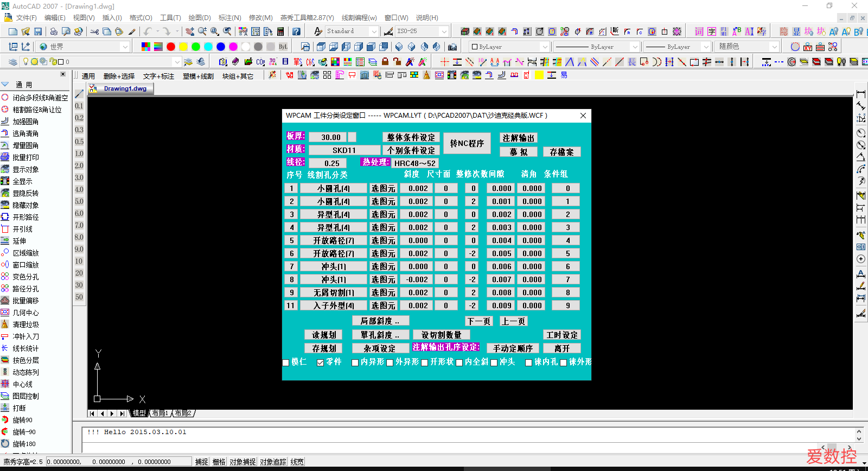Click the New drawing icon
The width and height of the screenshot is (868, 471).
coord(12,31)
